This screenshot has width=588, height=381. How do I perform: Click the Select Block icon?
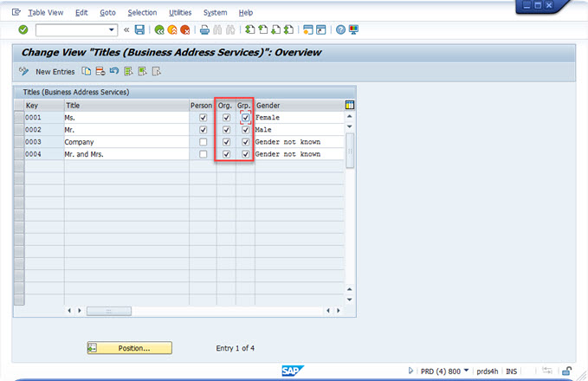pos(142,71)
